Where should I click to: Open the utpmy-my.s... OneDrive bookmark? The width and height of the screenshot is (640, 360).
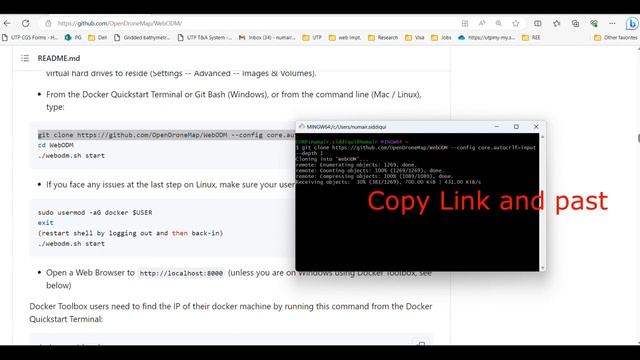[x=487, y=38]
